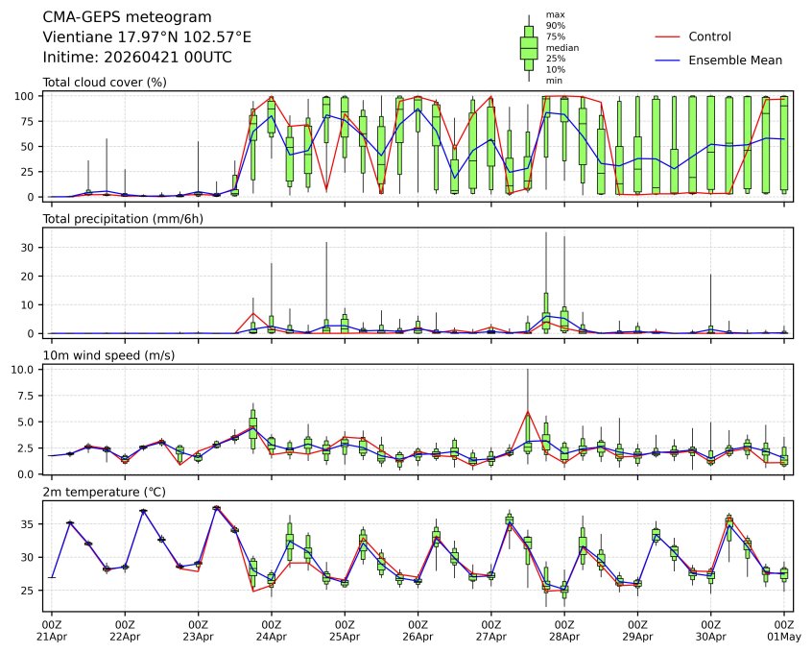Click the 00Z 21Apr time axis label
This screenshot has width=812, height=653.
click(52, 629)
